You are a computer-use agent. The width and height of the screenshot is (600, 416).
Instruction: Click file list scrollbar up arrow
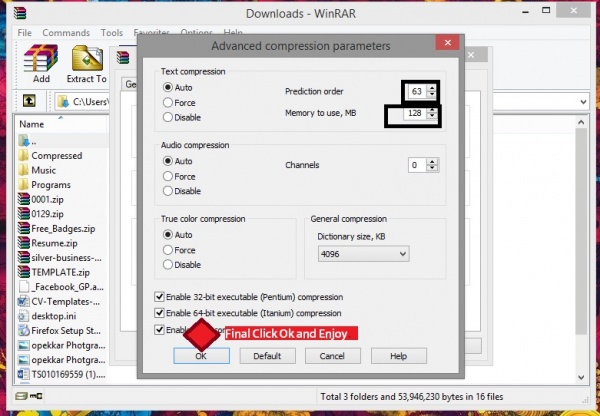[581, 122]
